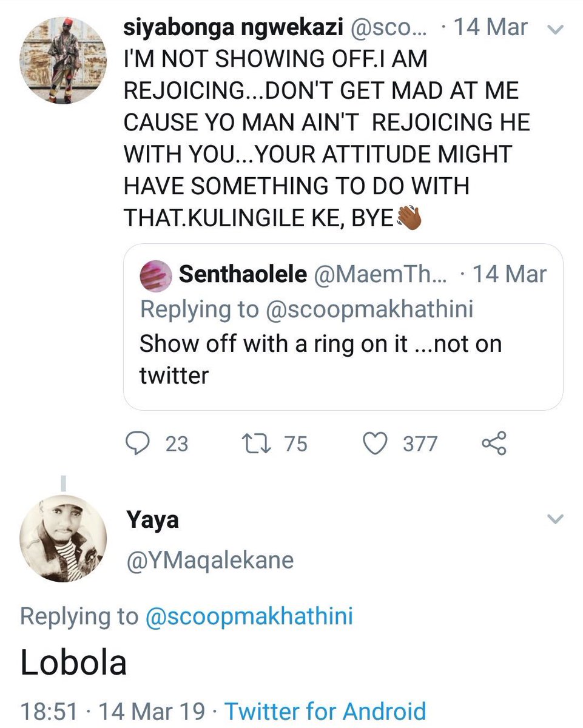
Task: Like the tweet with the heart icon
Action: (x=375, y=444)
